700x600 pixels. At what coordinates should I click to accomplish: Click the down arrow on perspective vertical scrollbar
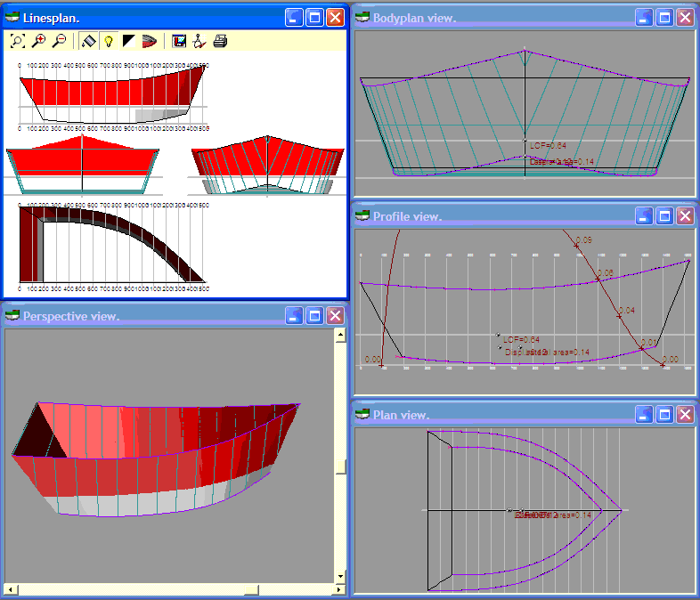click(x=339, y=576)
